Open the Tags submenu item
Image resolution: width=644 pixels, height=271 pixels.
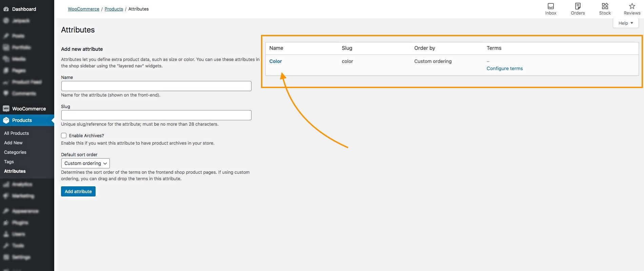[x=9, y=162]
